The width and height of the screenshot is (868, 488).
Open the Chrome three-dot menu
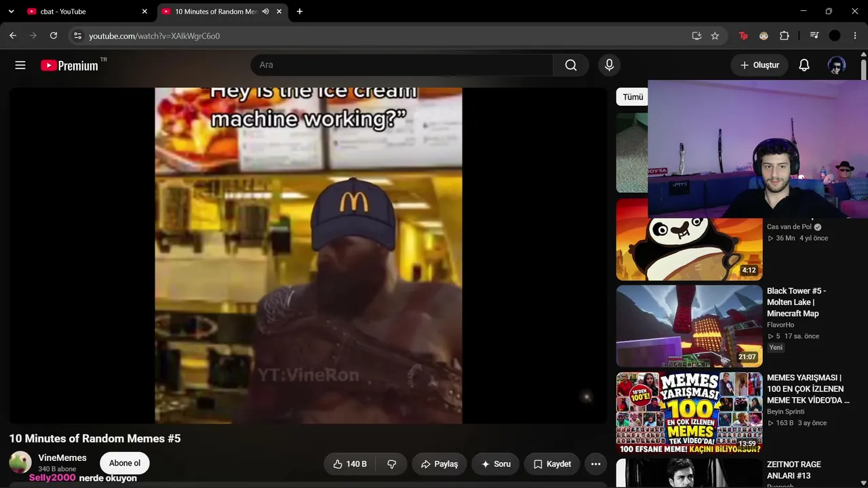tap(855, 36)
